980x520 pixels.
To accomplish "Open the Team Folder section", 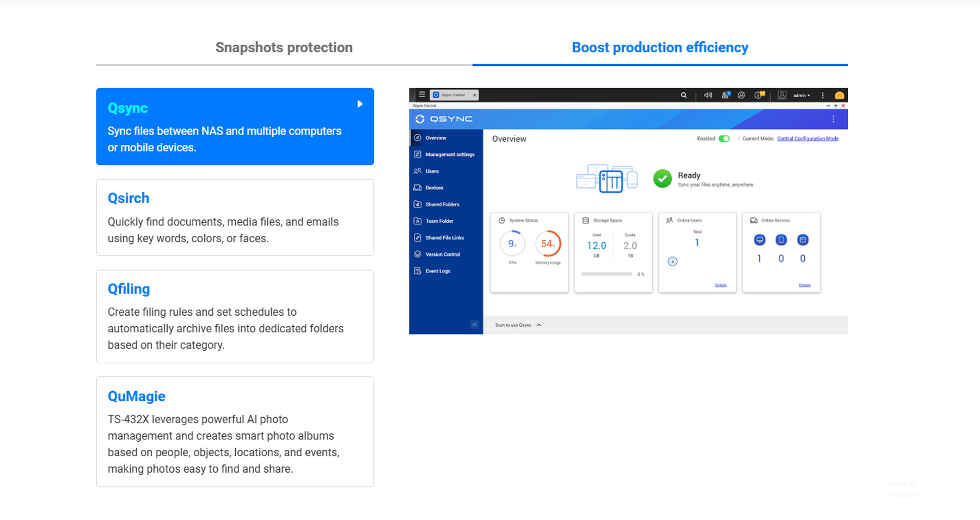I will (439, 221).
